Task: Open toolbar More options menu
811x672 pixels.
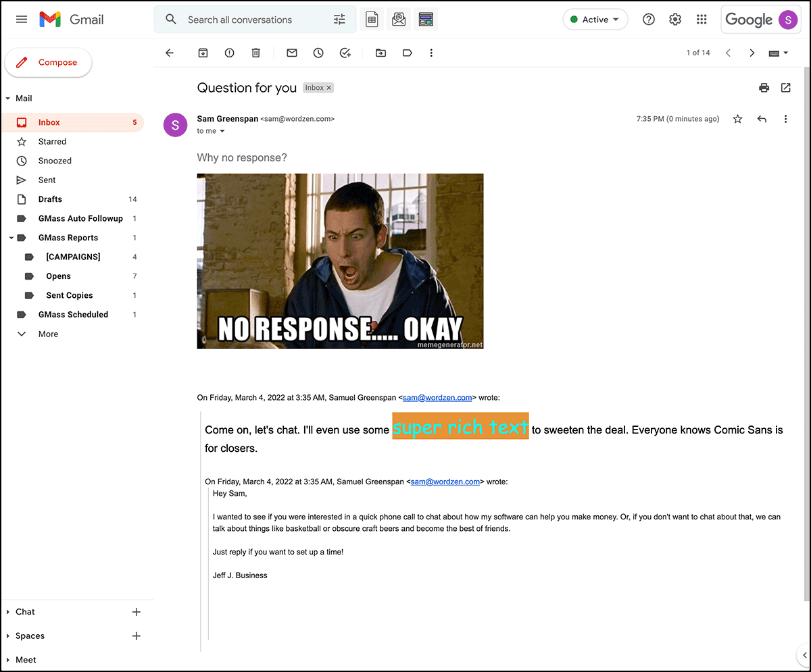Action: tap(431, 53)
